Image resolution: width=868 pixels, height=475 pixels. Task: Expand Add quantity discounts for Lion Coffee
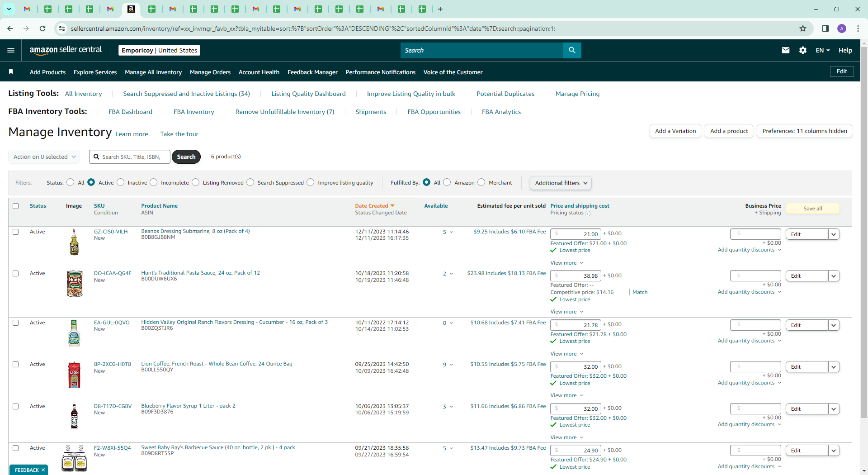click(x=750, y=383)
